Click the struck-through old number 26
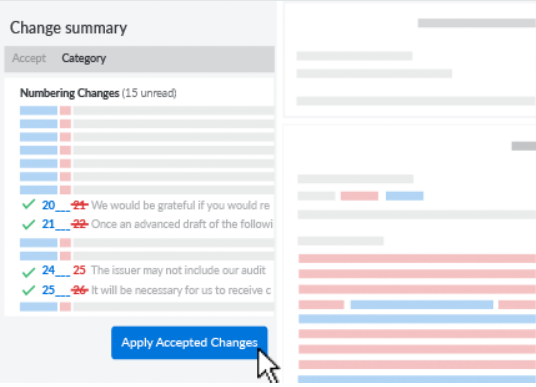 [x=80, y=290]
